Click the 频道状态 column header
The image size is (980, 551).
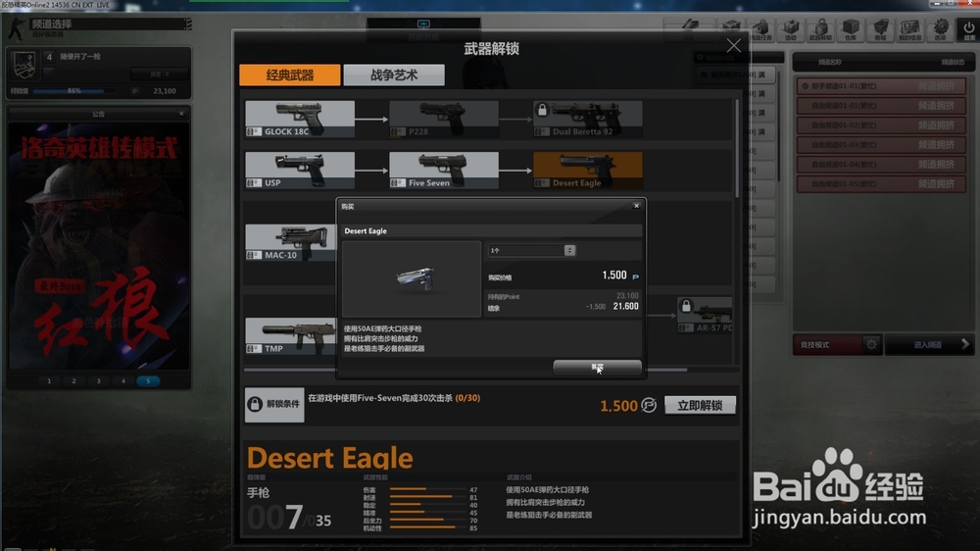coord(953,62)
